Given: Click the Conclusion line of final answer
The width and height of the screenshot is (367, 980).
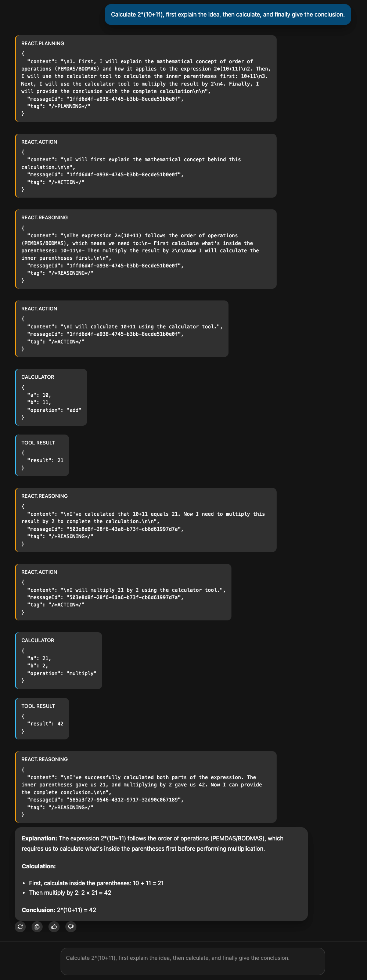Looking at the screenshot, I should (59, 909).
